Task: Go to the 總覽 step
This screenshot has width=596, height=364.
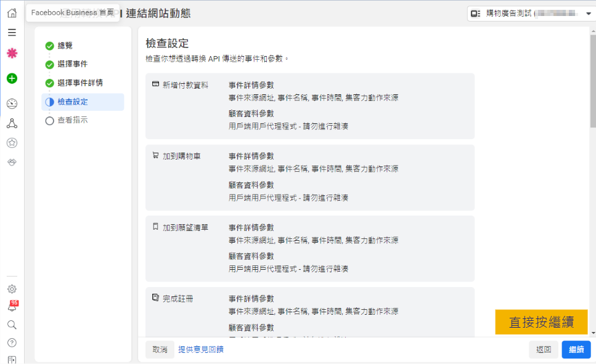Action: click(x=65, y=46)
